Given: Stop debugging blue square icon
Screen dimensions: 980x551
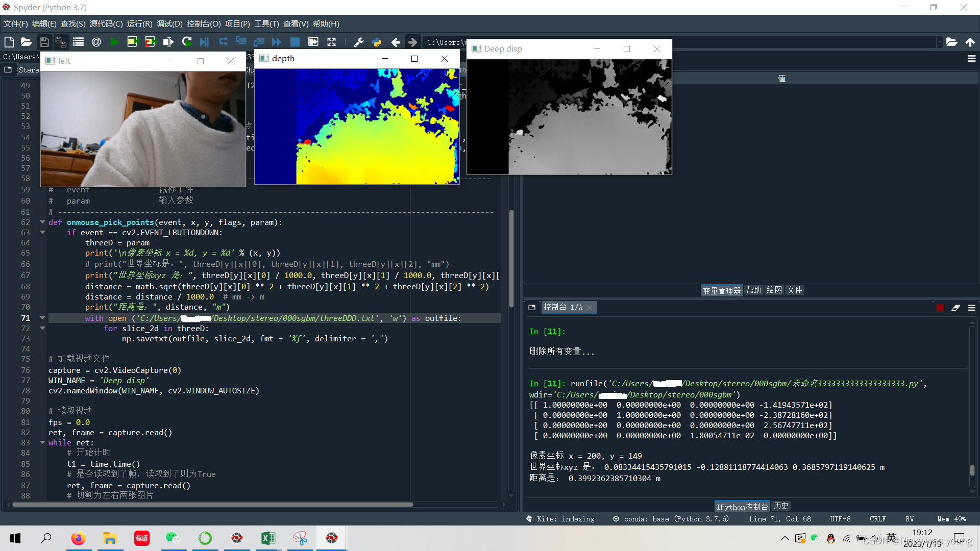Looking at the screenshot, I should point(295,42).
